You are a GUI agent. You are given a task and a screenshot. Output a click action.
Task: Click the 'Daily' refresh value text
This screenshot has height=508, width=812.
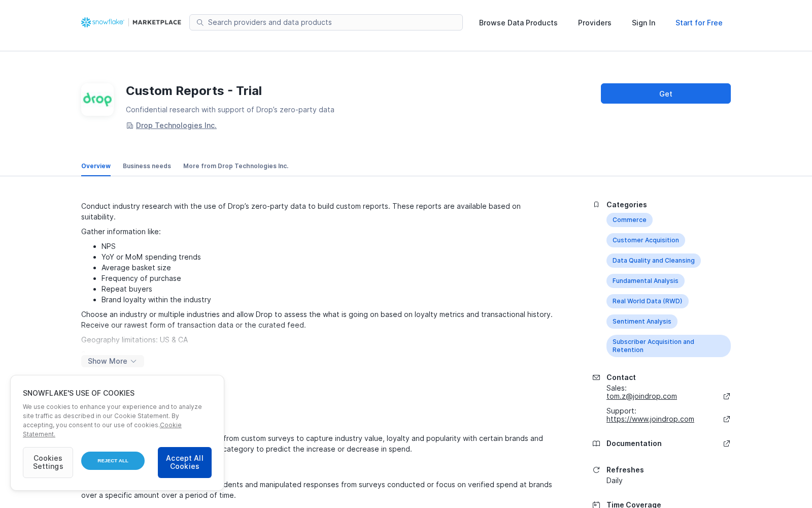615,481
